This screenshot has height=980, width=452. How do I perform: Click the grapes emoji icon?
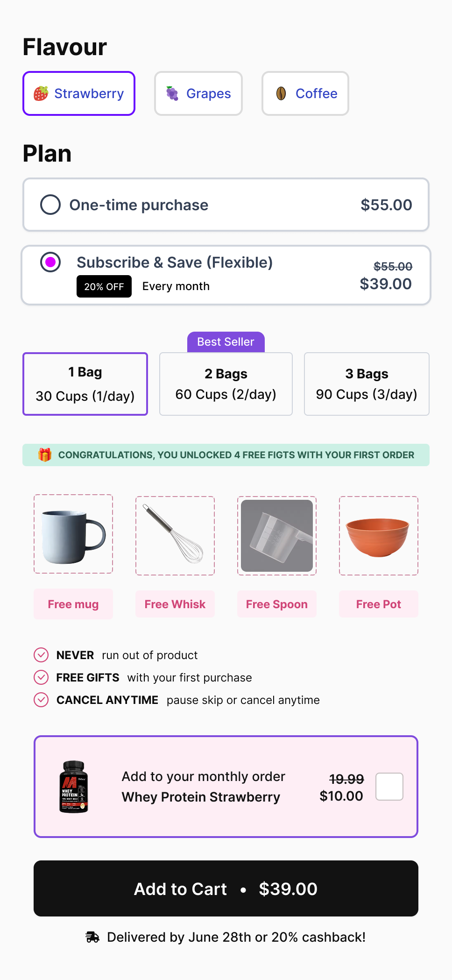[x=172, y=93]
